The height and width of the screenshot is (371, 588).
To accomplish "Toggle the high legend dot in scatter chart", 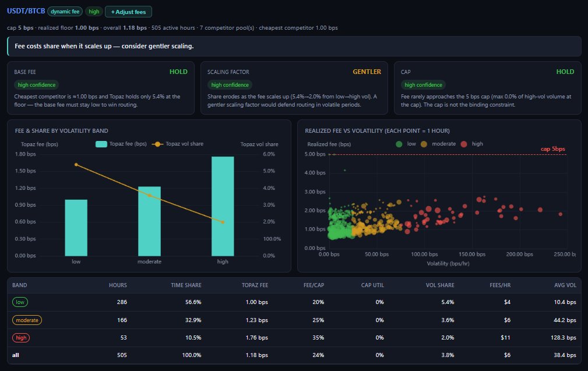I will pyautogui.click(x=464, y=144).
